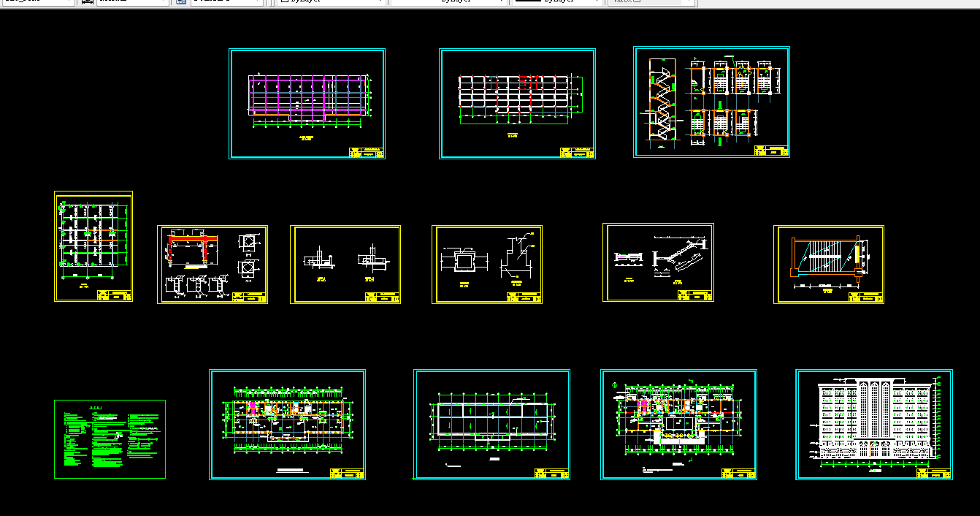The width and height of the screenshot is (980, 516).
Task: Select the colorful ground floor plan sheet
Action: (x=287, y=425)
